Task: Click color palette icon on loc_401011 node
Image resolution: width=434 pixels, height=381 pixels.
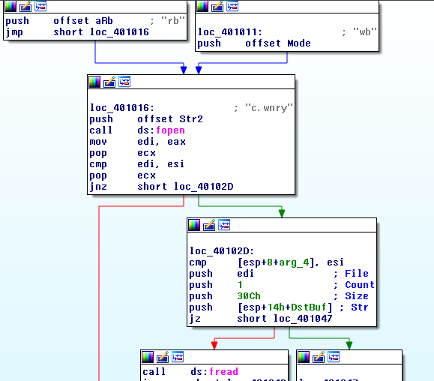Action: pos(202,6)
